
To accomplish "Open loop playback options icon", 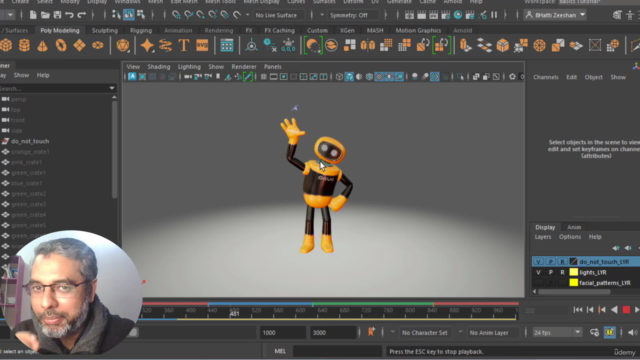I will [x=594, y=332].
